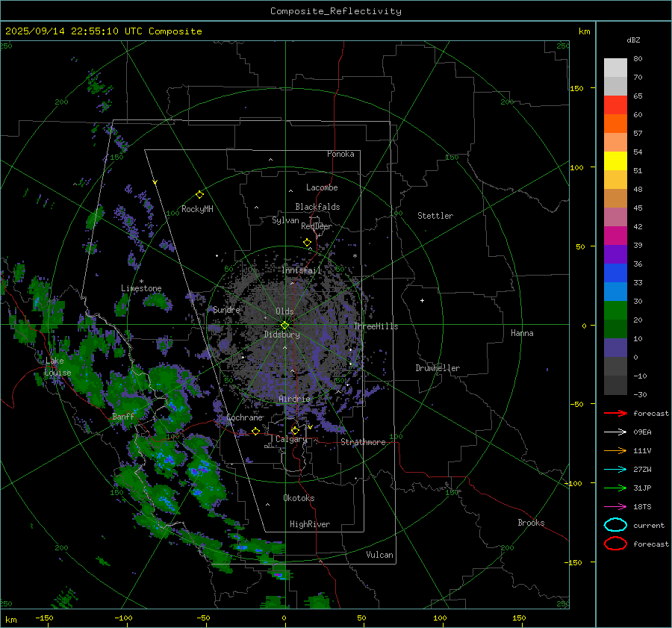Select the yellow diamond marker below RedDeer
Viewport: 672px width, 628px height.
307,243
